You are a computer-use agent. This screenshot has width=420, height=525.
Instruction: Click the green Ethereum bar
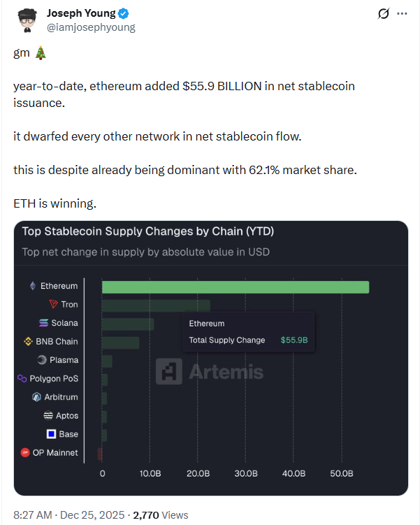click(x=235, y=287)
